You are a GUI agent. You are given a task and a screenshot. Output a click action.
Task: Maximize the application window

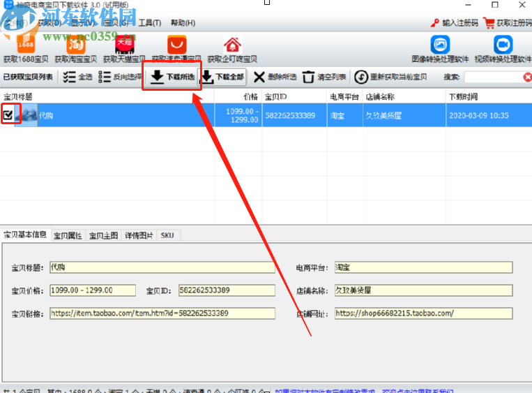coord(495,5)
